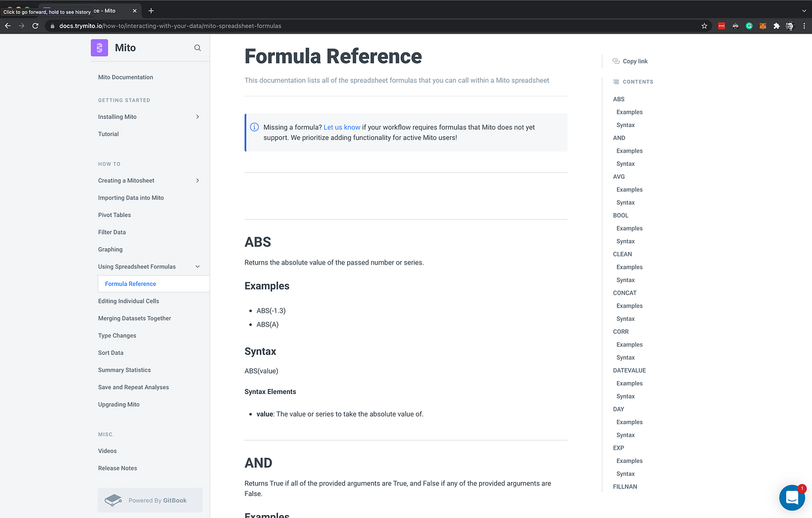Go back to the previous page
812x518 pixels.
[x=8, y=26]
